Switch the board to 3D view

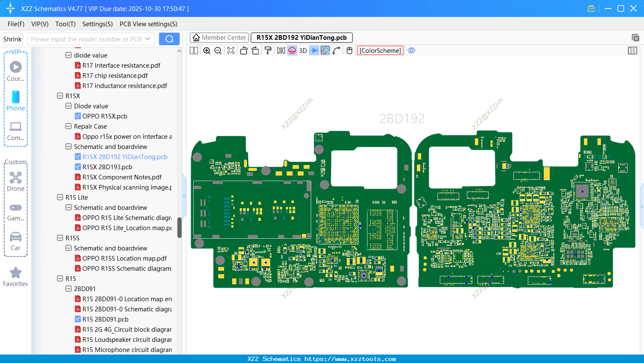[x=302, y=50]
